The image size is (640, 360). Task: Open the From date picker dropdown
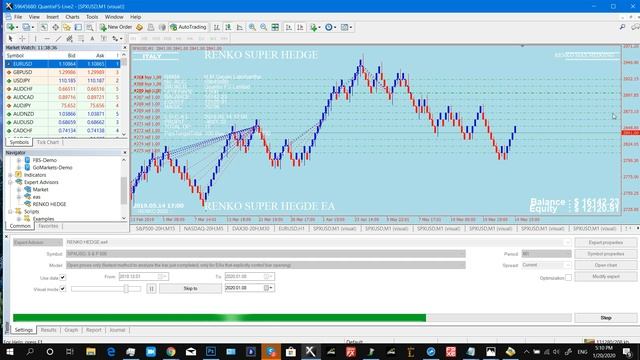164,276
